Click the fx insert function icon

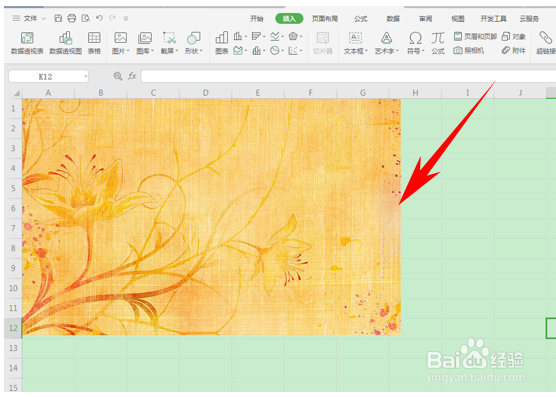(132, 76)
